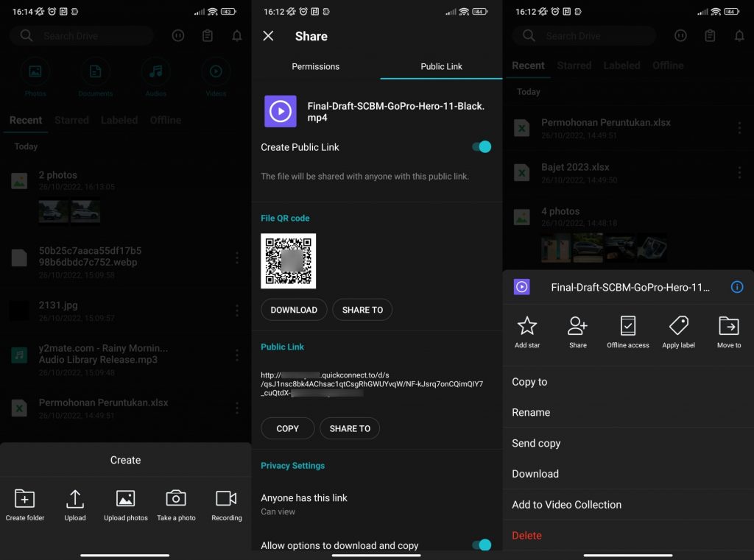754x560 pixels.
Task: Open 2131.jpg file
Action: (x=125, y=311)
